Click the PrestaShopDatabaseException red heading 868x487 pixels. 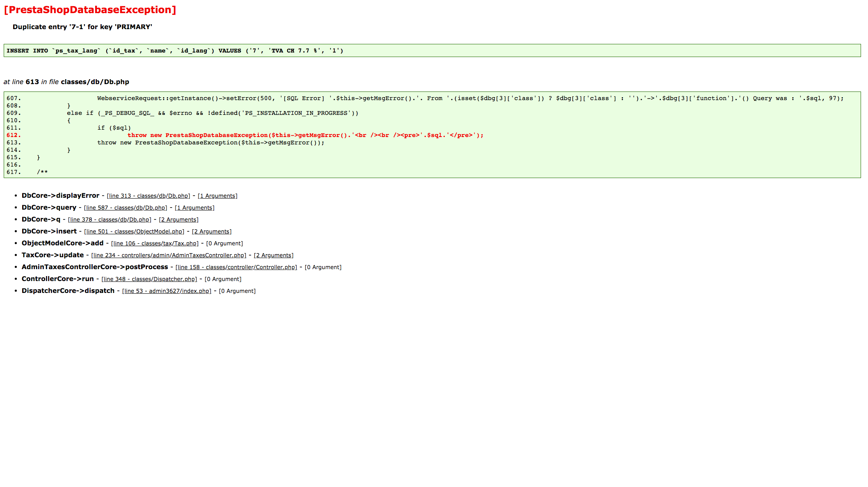coord(90,10)
